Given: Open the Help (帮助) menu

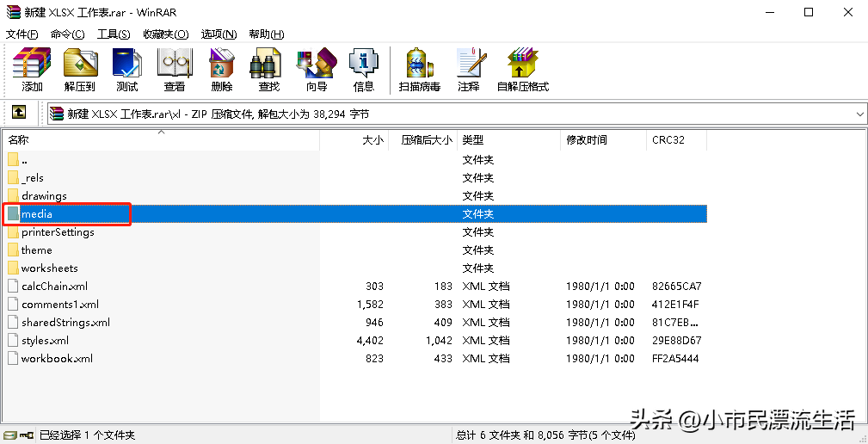Looking at the screenshot, I should [267, 34].
